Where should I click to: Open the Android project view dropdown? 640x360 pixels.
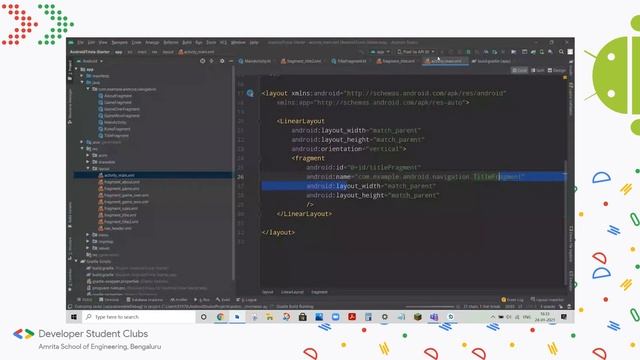90,61
